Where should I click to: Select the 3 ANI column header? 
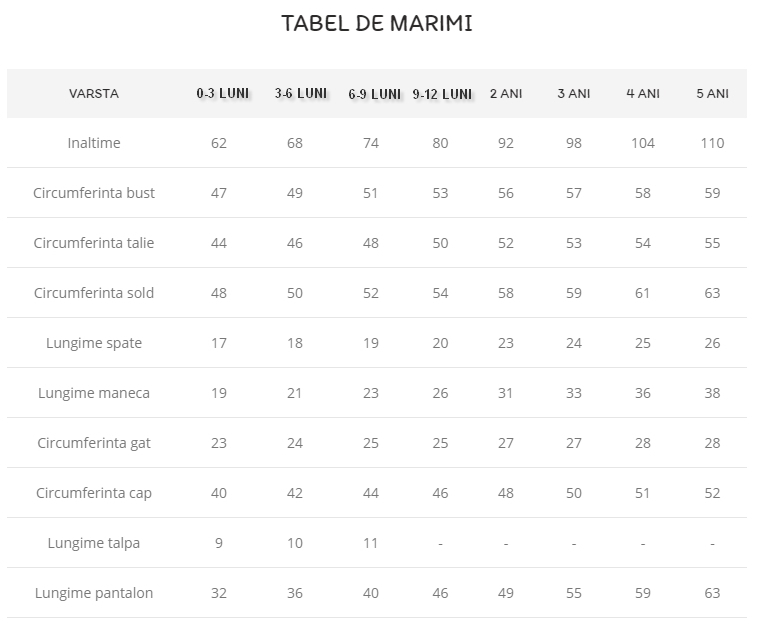click(574, 93)
